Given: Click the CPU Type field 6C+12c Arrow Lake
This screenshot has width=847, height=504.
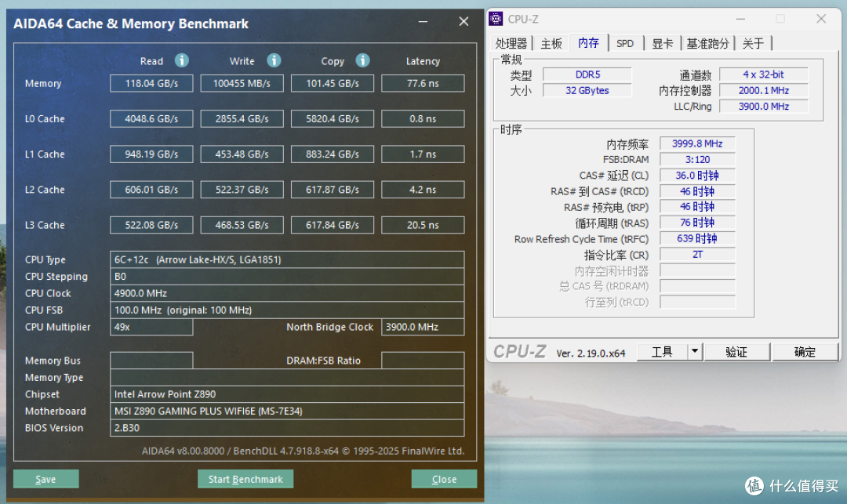Looking at the screenshot, I should point(287,259).
